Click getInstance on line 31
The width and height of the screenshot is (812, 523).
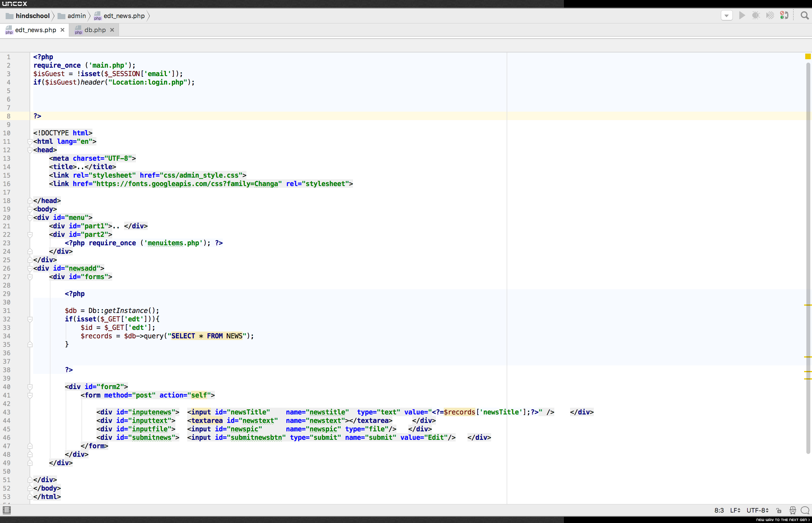point(126,310)
